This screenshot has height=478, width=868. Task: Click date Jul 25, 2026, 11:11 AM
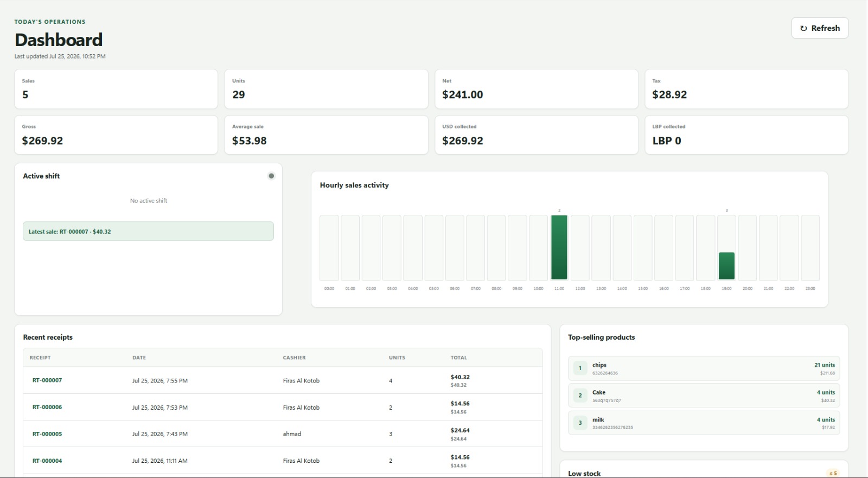click(160, 461)
